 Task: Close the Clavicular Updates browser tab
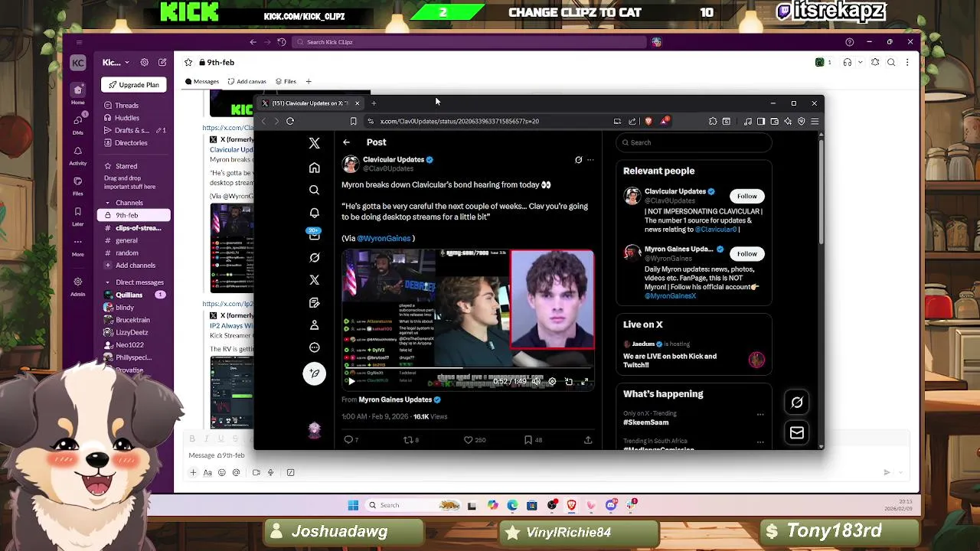357,103
